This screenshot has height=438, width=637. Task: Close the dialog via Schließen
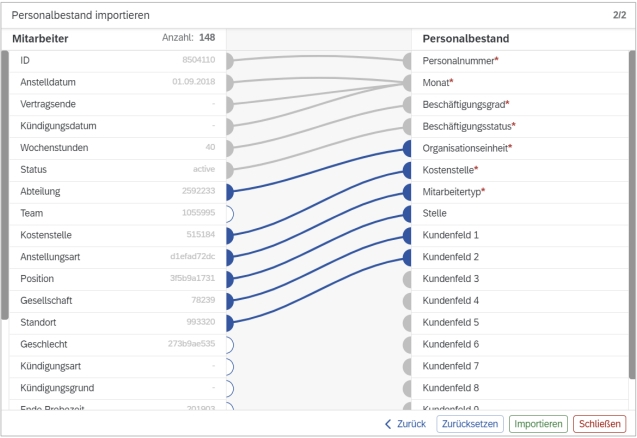[599, 424]
